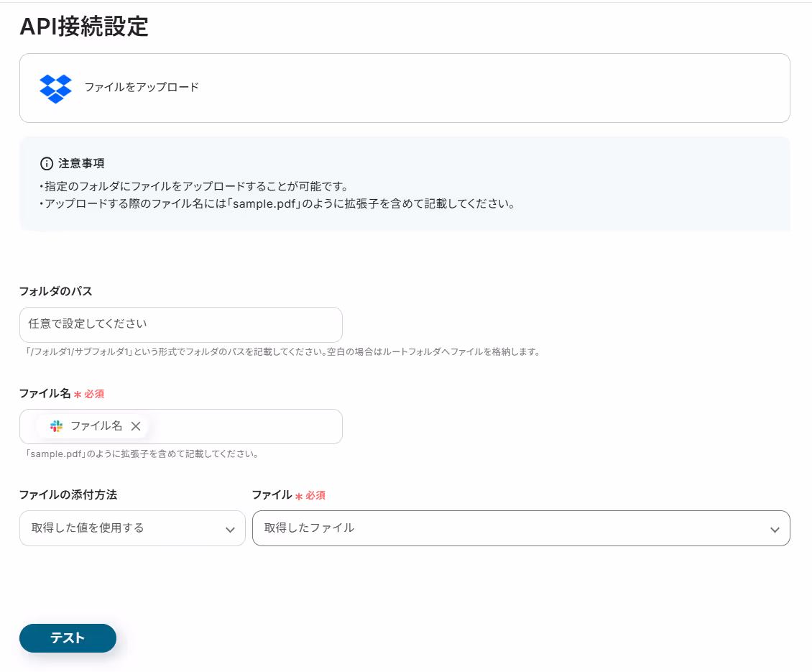Open the 取得したファイル dropdown

point(521,528)
